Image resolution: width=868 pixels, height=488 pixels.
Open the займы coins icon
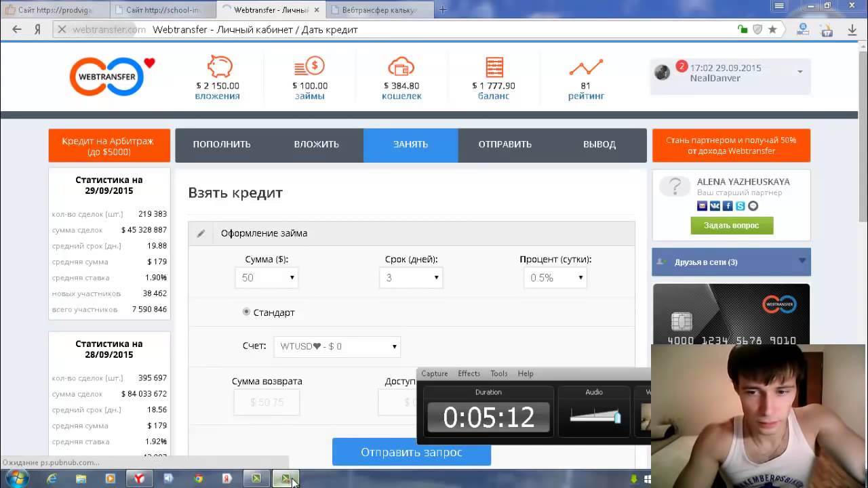pos(309,67)
